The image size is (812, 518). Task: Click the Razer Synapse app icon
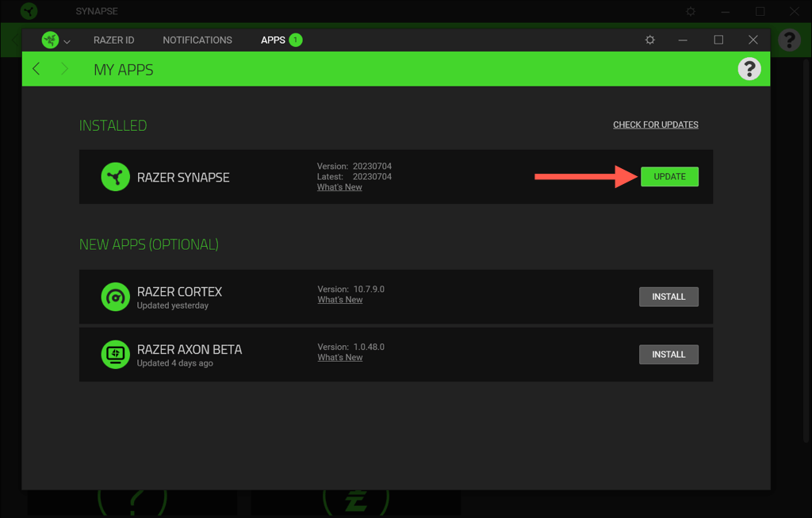click(x=115, y=177)
